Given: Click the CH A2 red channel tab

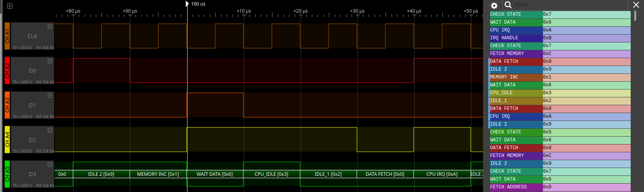Looking at the screenshot, I should [7, 71].
